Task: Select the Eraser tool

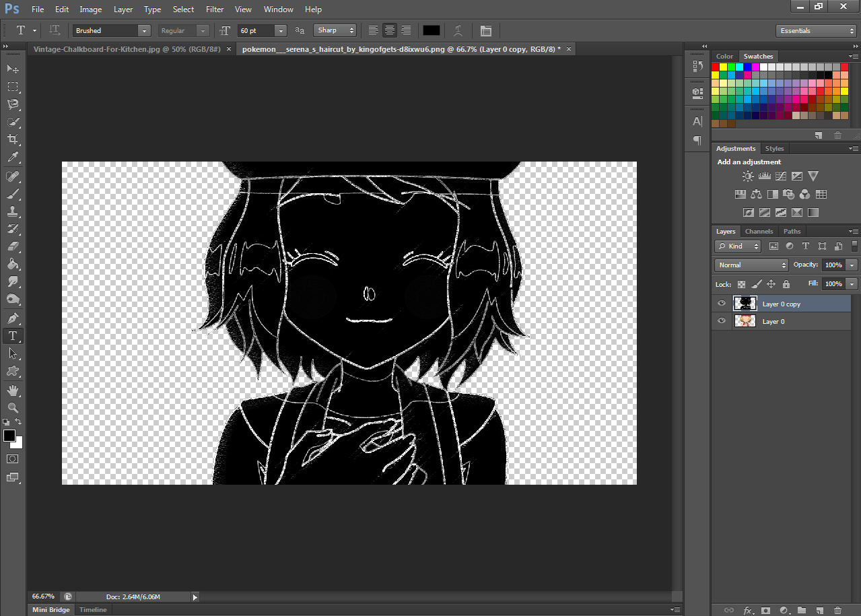Action: 13,246
